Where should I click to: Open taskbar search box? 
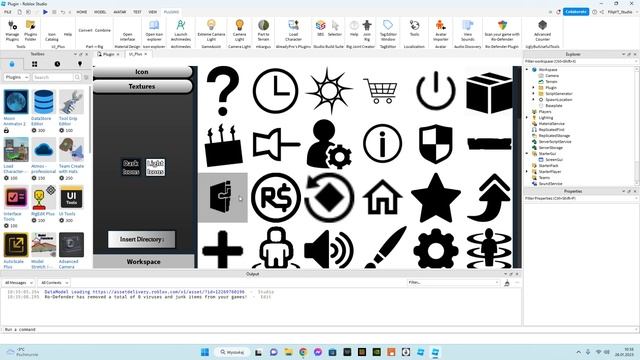pyautogui.click(x=232, y=352)
